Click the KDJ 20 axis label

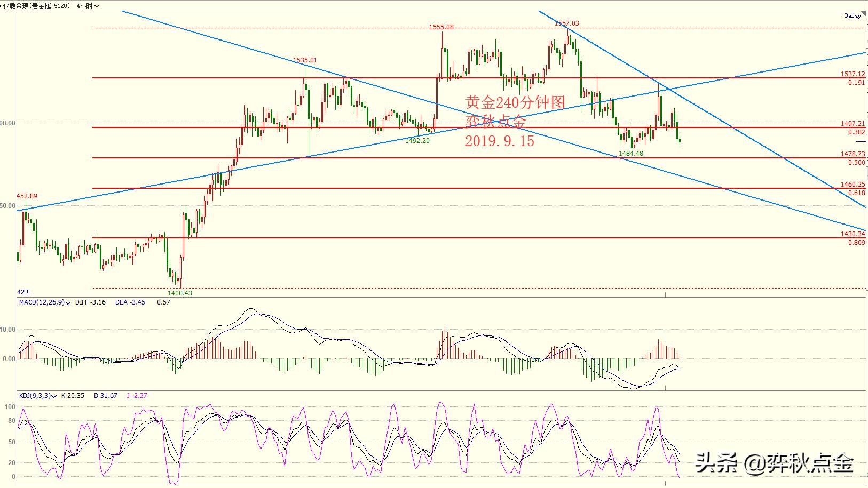point(12,463)
